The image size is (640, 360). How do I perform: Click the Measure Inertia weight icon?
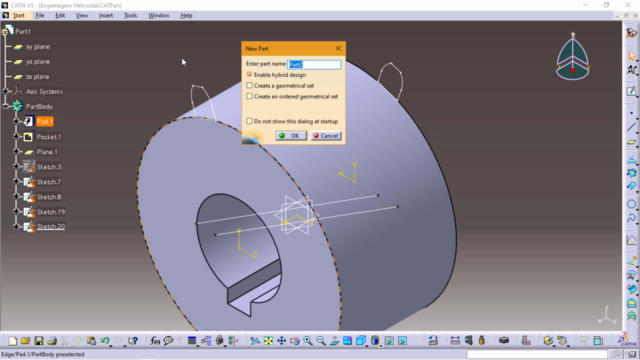click(x=482, y=341)
